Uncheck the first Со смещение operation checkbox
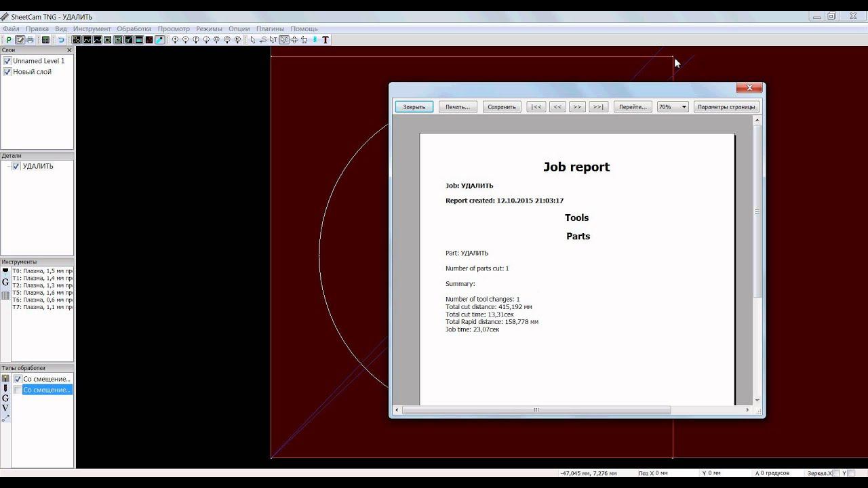The height and width of the screenshot is (488, 868). coord(18,379)
